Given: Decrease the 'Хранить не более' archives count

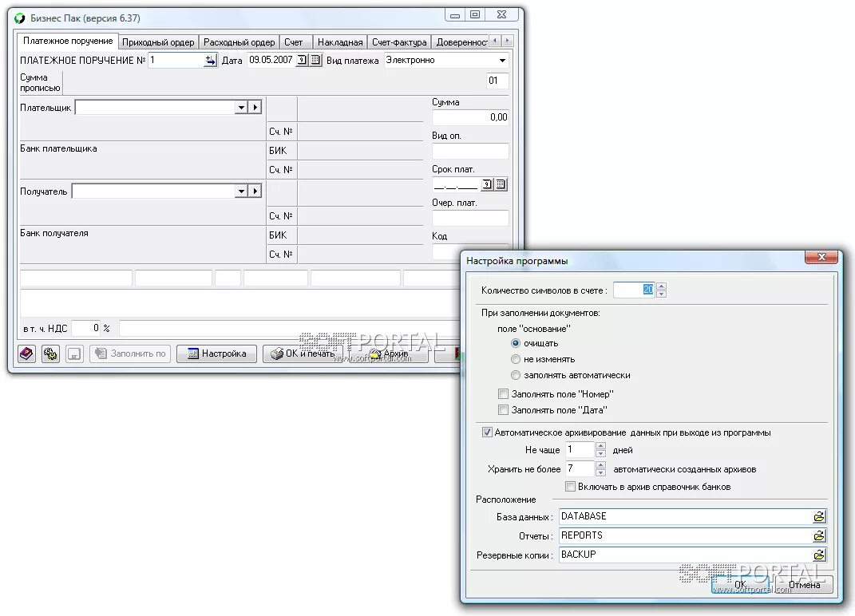Looking at the screenshot, I should click(600, 472).
